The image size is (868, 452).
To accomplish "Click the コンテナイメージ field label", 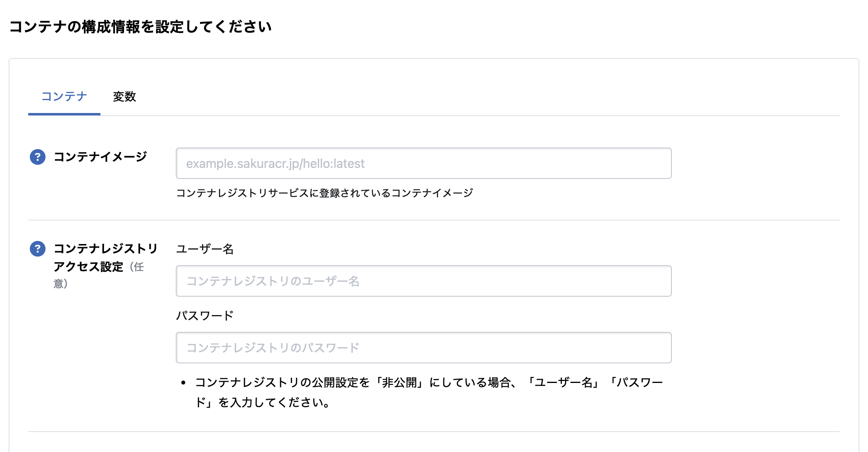I will (100, 157).
